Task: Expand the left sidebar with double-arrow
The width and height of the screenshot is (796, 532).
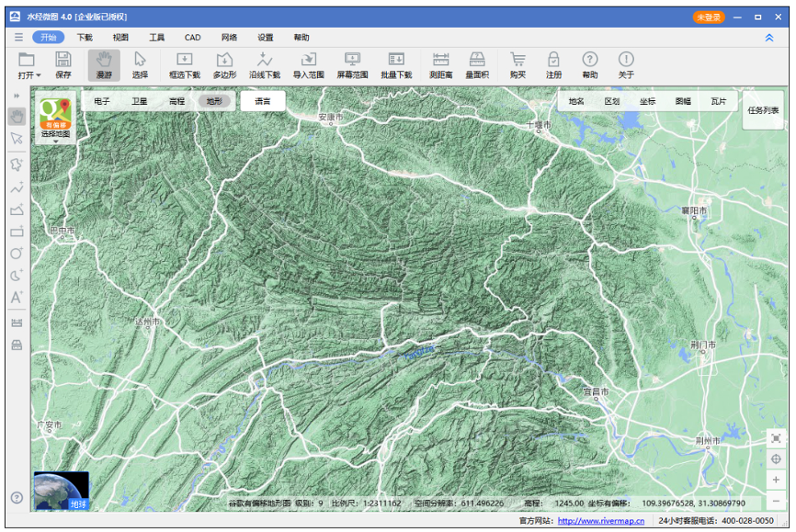Action: 16,96
